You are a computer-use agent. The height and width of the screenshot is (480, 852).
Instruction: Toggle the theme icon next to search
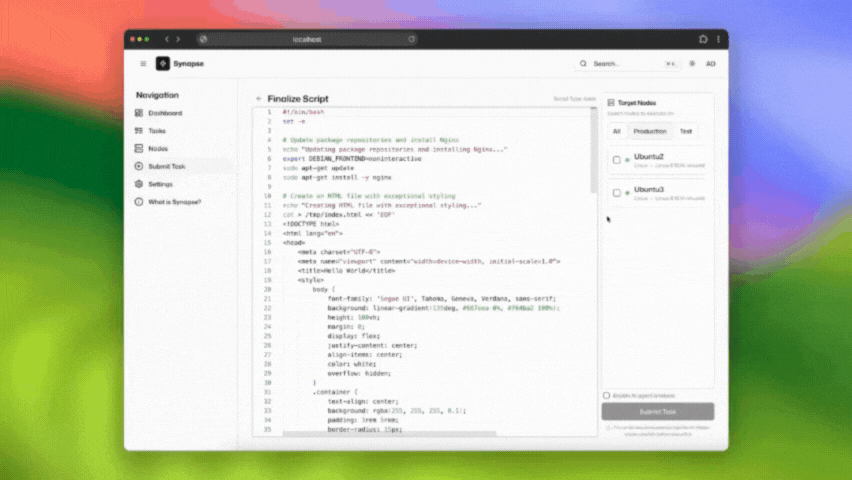pyautogui.click(x=692, y=64)
